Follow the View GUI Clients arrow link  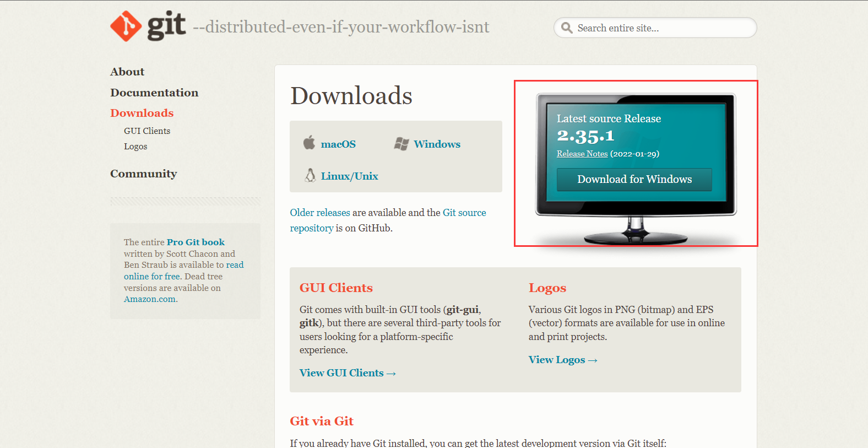[x=348, y=373]
